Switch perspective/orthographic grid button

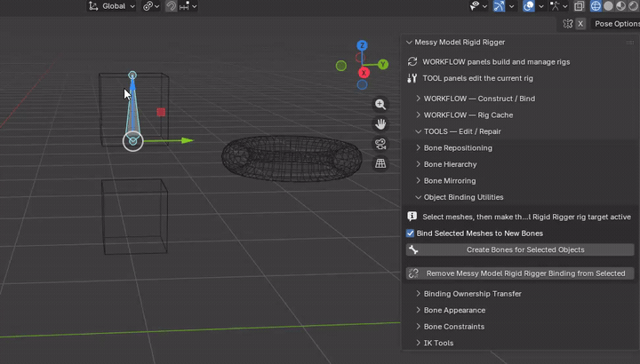(380, 163)
